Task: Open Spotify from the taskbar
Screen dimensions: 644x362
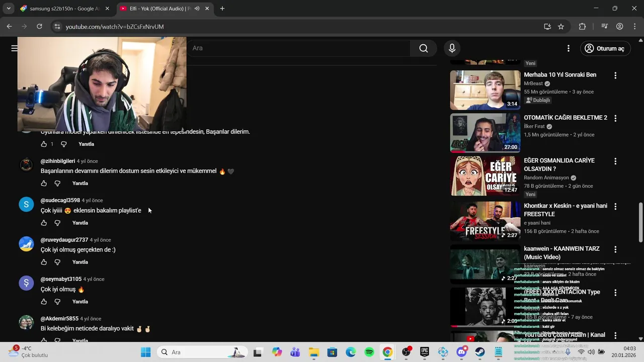Action: (369, 352)
